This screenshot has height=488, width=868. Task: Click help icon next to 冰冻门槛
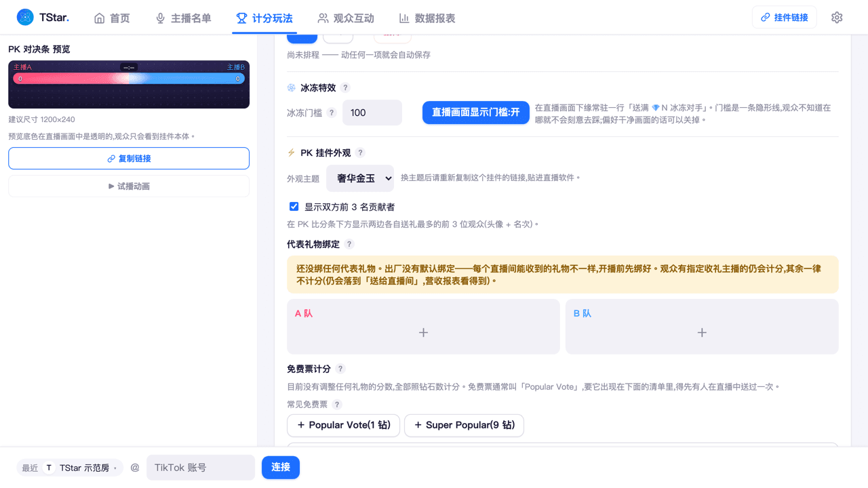(x=332, y=113)
